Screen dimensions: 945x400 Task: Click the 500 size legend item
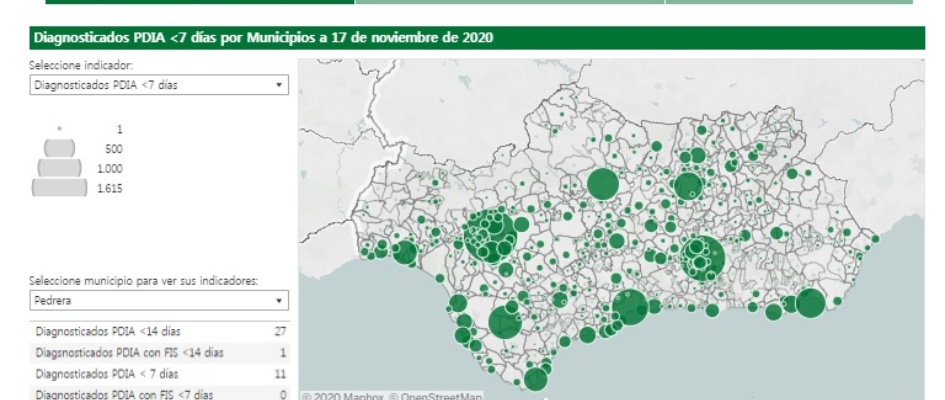click(x=60, y=149)
